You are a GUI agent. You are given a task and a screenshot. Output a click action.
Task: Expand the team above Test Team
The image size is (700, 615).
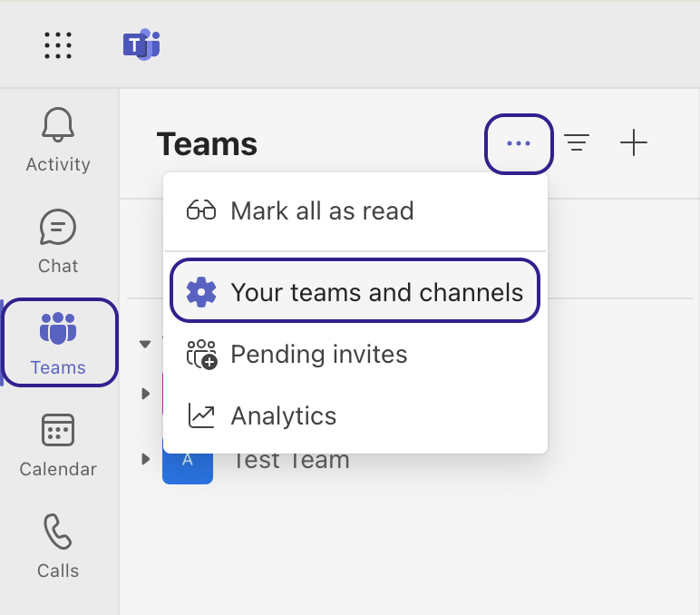[x=146, y=394]
